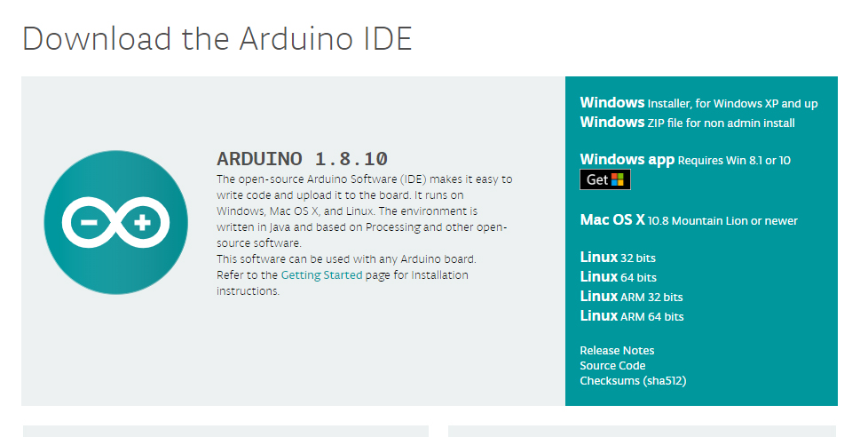This screenshot has height=437, width=868.
Task: Download the Windows ZIP file for non admin
Action: (687, 123)
